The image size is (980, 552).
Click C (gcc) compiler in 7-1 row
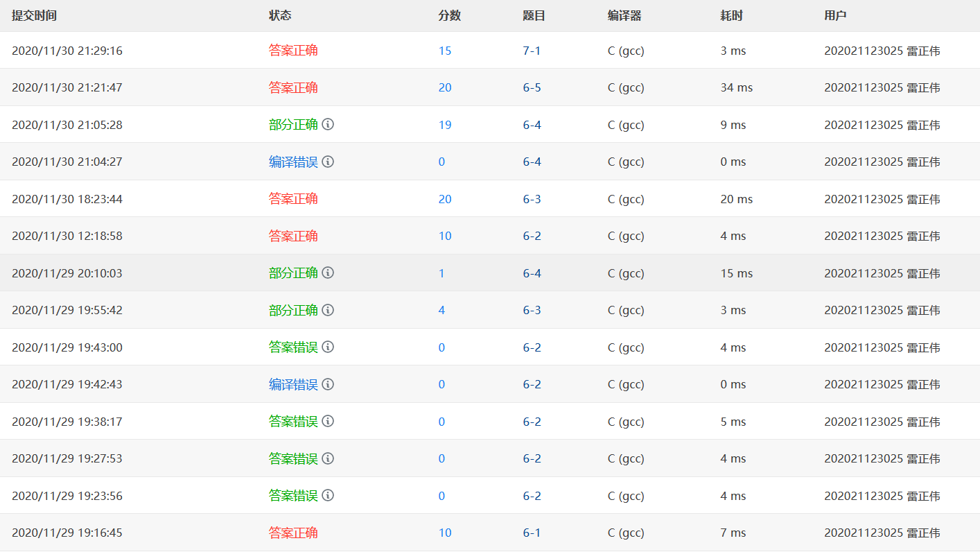pos(626,51)
